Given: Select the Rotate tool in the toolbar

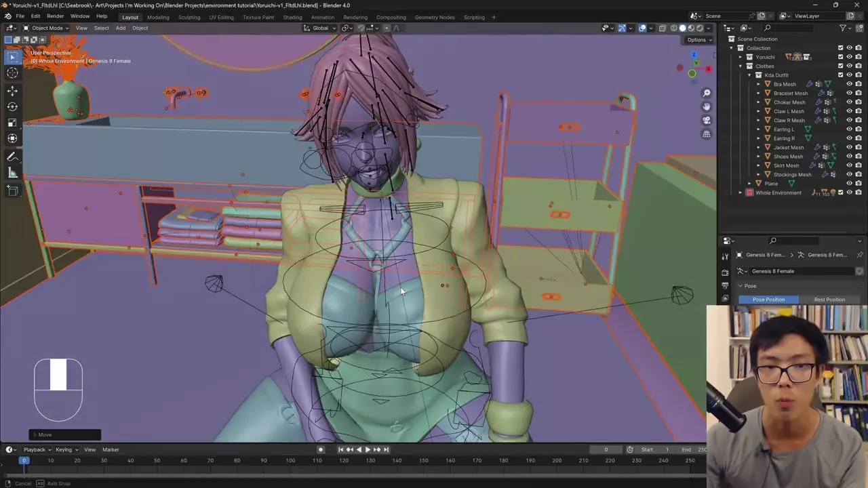Looking at the screenshot, I should [x=12, y=106].
